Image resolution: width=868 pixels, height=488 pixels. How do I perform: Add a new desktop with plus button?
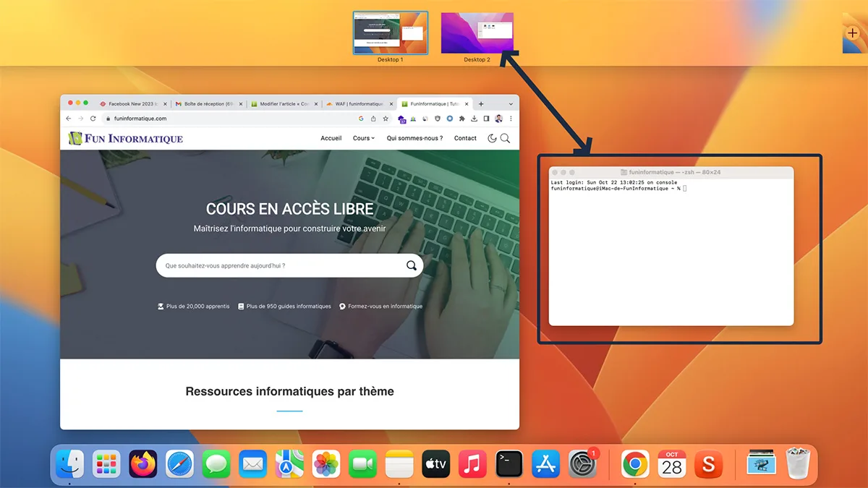click(x=852, y=33)
